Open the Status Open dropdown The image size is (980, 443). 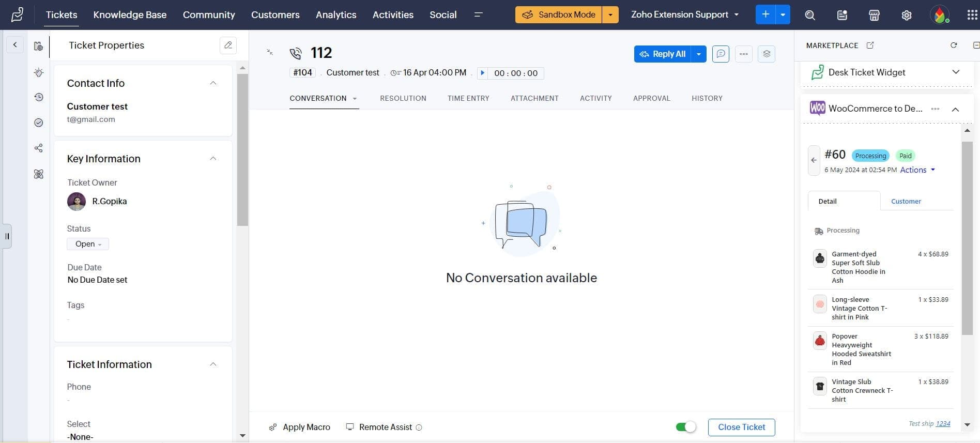point(88,244)
